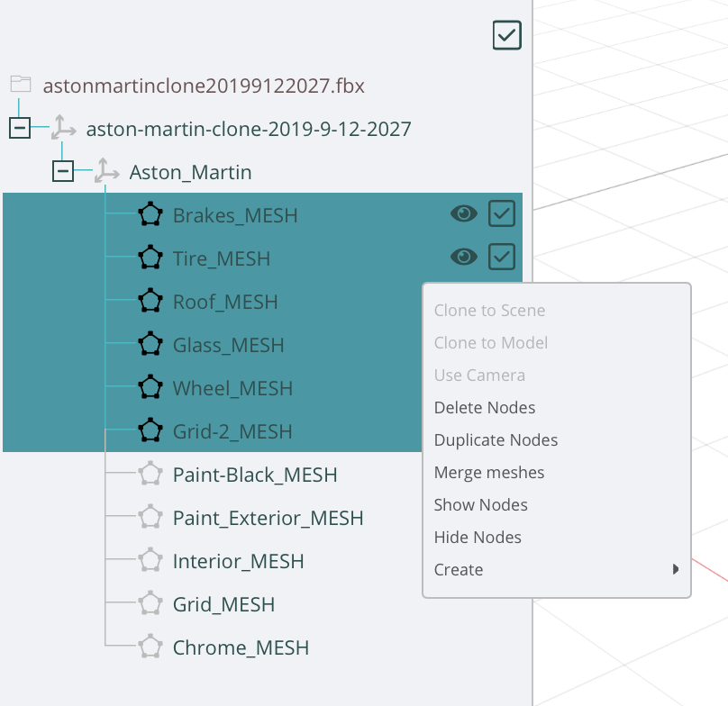Image resolution: width=728 pixels, height=706 pixels.
Task: Collapse the Aston_Martin node
Action: 63,172
